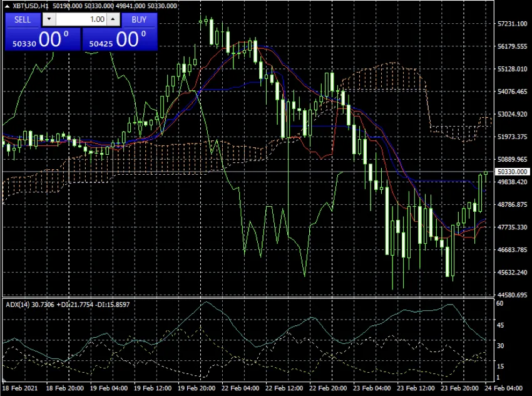The height and width of the screenshot is (396, 532).
Task: Click the time label 23 Feb 04:00
Action: 372,388
